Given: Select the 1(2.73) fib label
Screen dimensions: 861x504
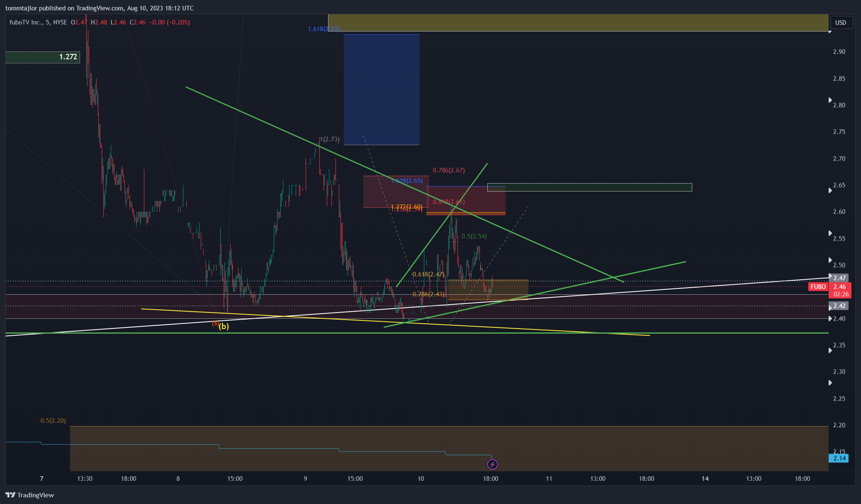Looking at the screenshot, I should coord(329,139).
